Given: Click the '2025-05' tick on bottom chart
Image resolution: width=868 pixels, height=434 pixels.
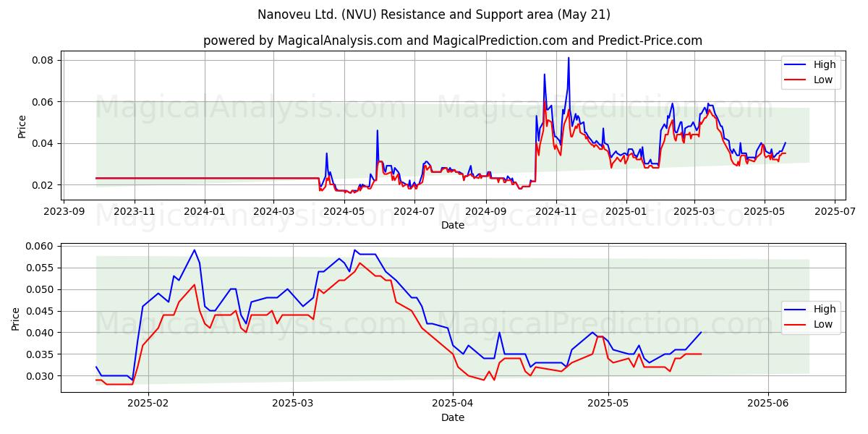Looking at the screenshot, I should (608, 404).
